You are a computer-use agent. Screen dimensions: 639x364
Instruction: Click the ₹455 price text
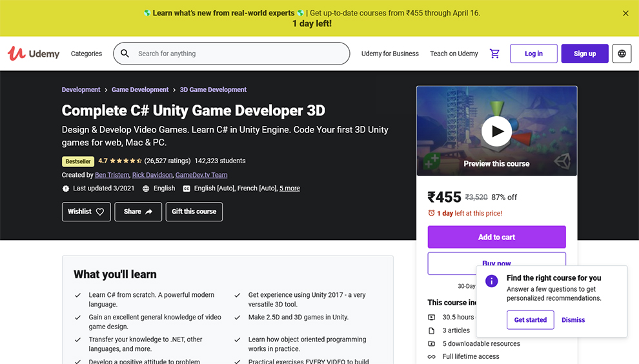pos(444,197)
